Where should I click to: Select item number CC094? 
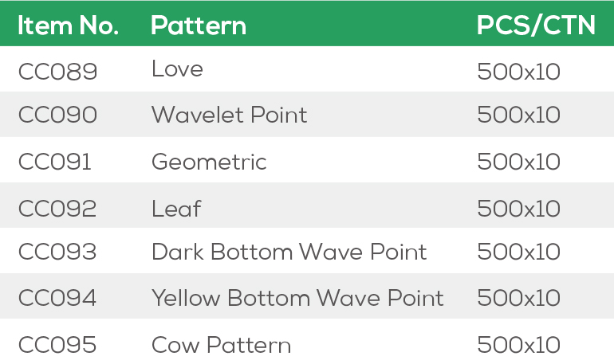tap(57, 299)
